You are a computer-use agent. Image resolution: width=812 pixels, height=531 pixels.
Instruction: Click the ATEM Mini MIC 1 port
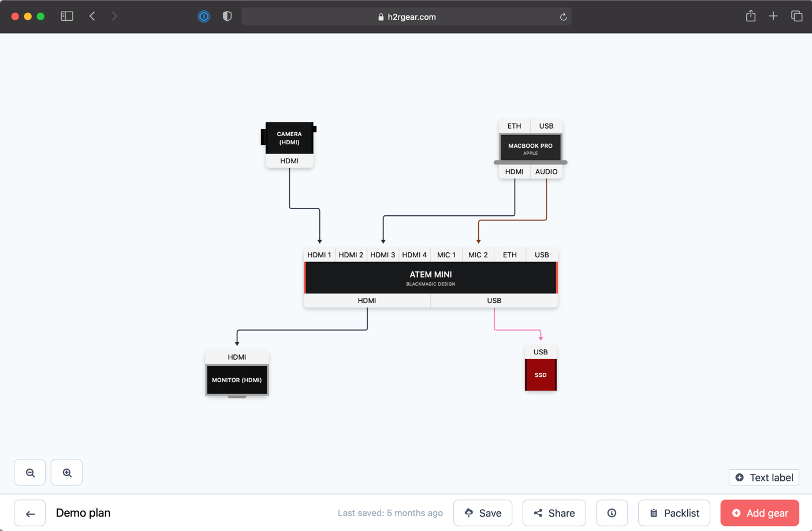(446, 255)
